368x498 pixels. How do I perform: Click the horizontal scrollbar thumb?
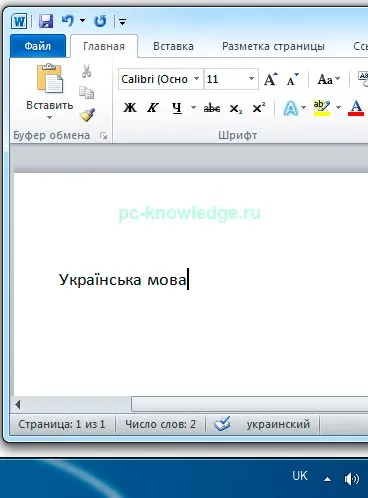[249, 404]
